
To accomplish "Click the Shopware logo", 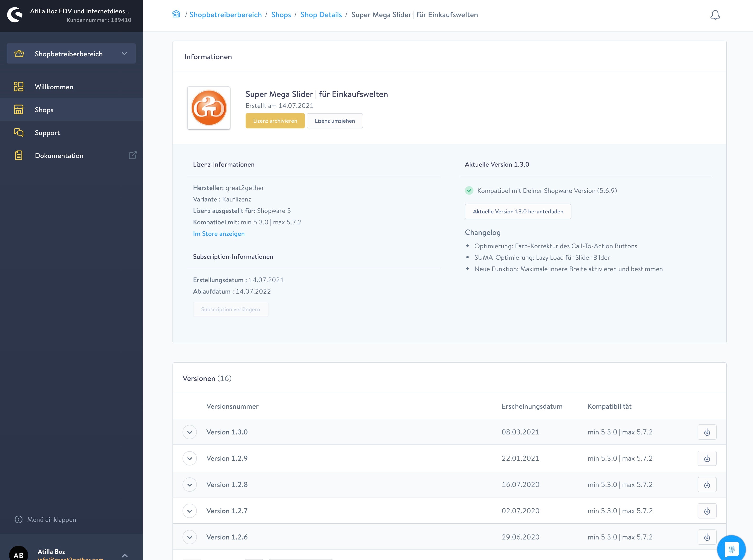I will [15, 15].
